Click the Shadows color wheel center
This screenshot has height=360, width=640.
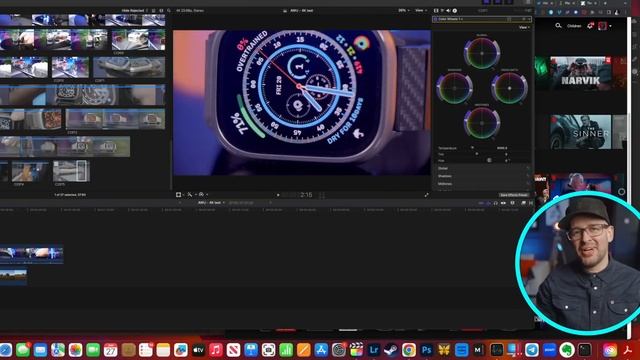coord(454,88)
